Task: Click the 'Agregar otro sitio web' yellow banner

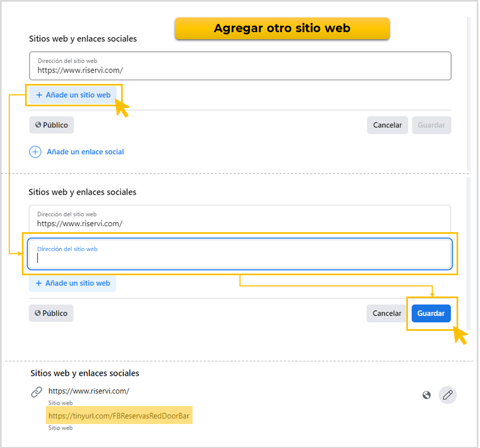Action: pos(282,28)
